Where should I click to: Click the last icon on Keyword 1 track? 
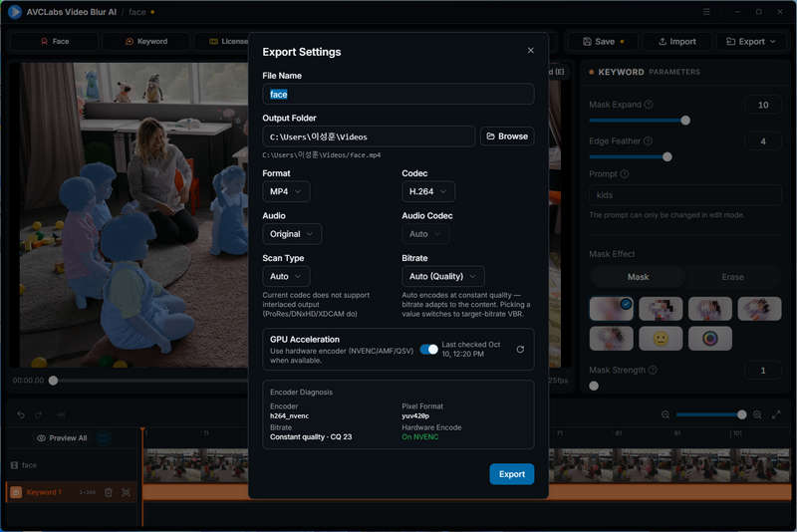click(x=126, y=492)
